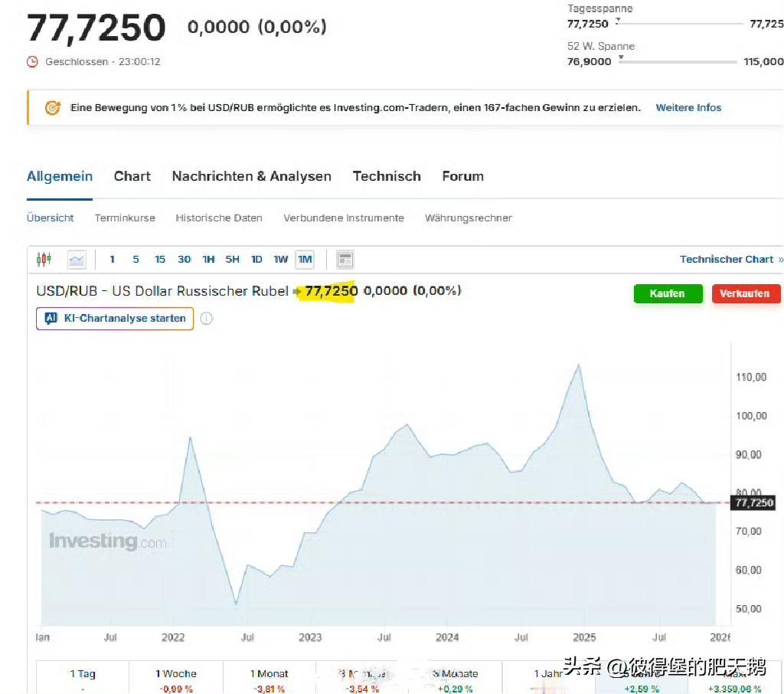Screen dimensions: 784x694
Task: Open the Terminkurse sub-tab
Action: pos(125,218)
